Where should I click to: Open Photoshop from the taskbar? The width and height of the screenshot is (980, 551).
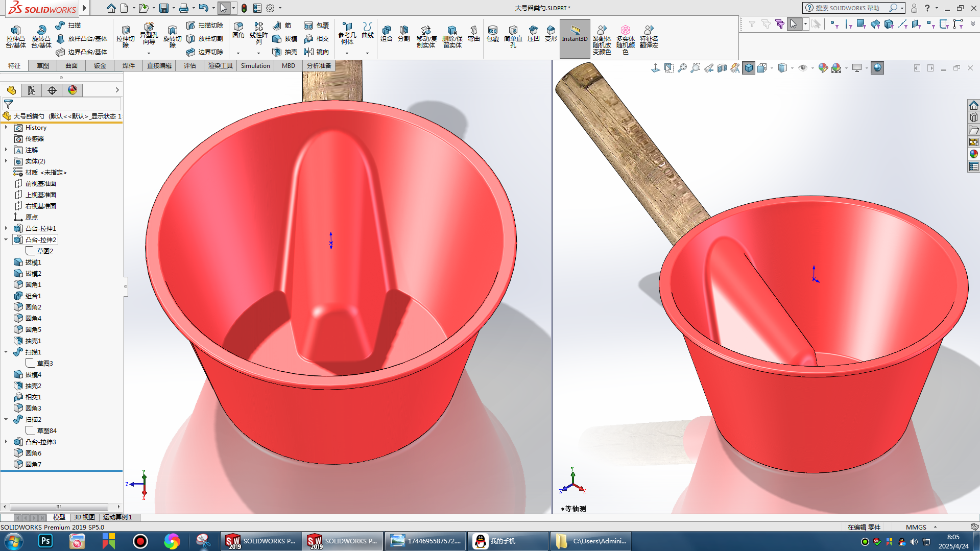pyautogui.click(x=45, y=541)
